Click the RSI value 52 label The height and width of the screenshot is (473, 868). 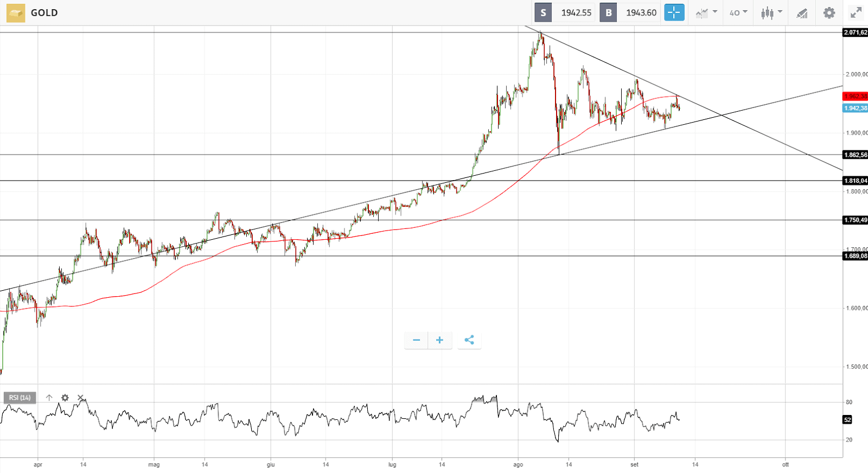click(847, 420)
